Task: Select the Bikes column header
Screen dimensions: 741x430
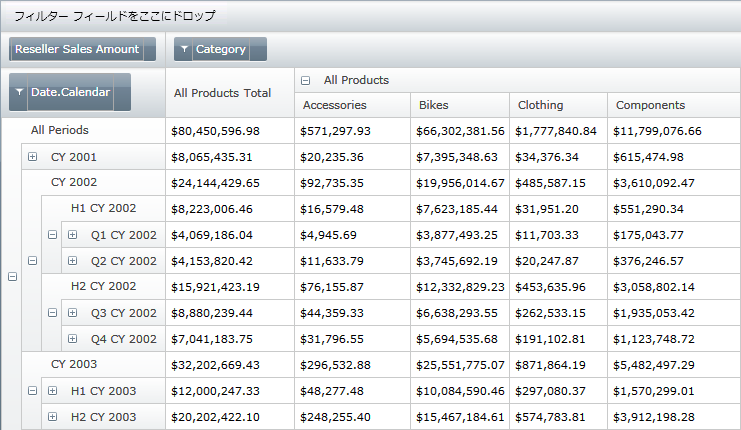Action: tap(433, 105)
